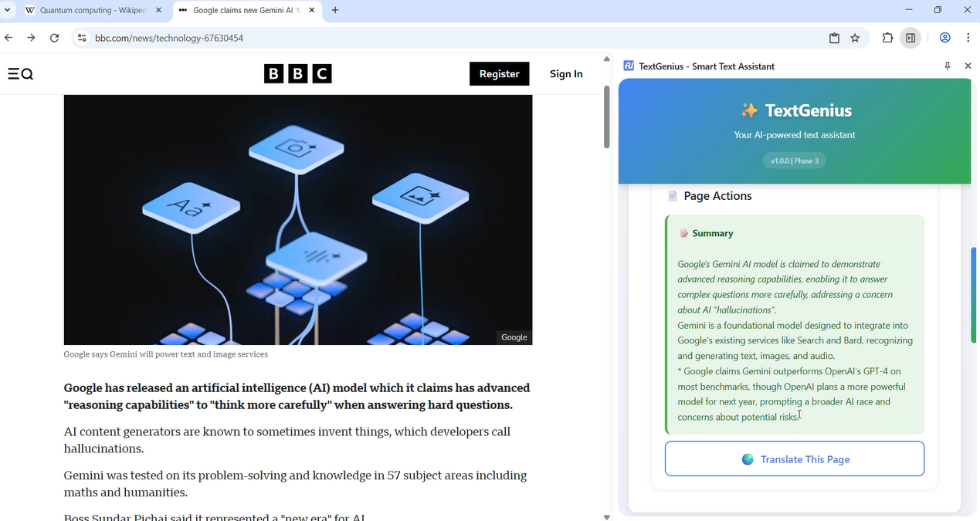The height and width of the screenshot is (521, 980).
Task: Click the page scrollbar up arrow
Action: (x=607, y=59)
